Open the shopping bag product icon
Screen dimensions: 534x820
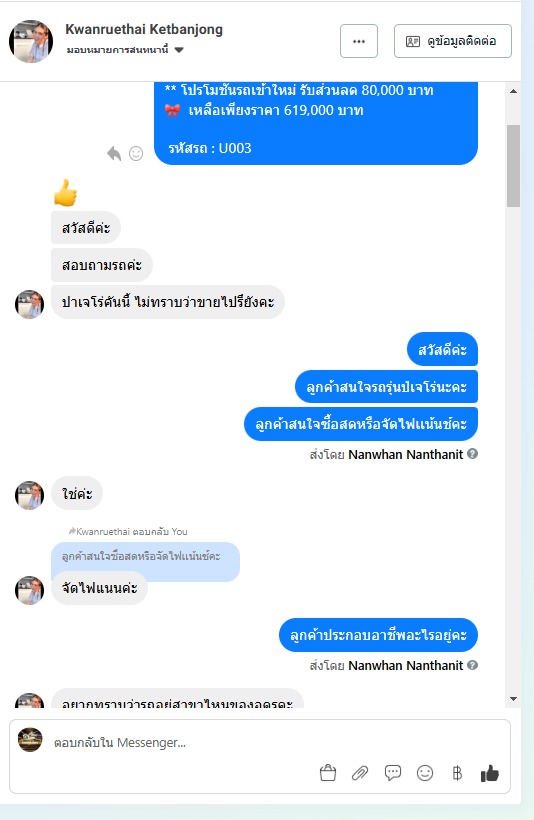[x=328, y=773]
